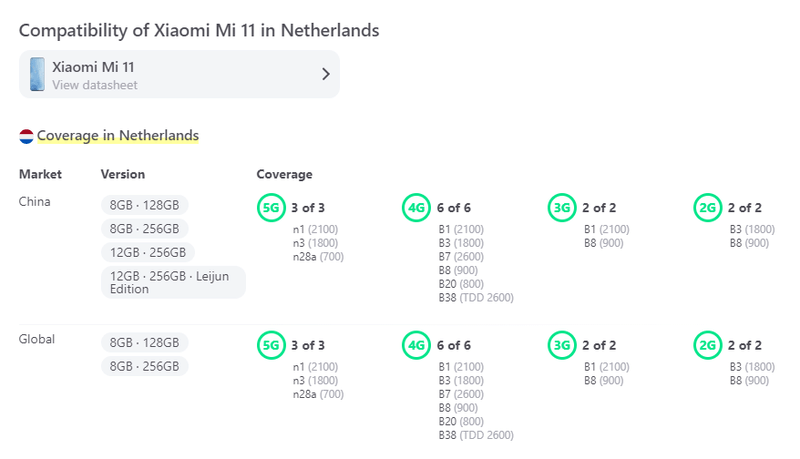Click the 3G badge in China row
800x459 pixels.
coord(562,208)
